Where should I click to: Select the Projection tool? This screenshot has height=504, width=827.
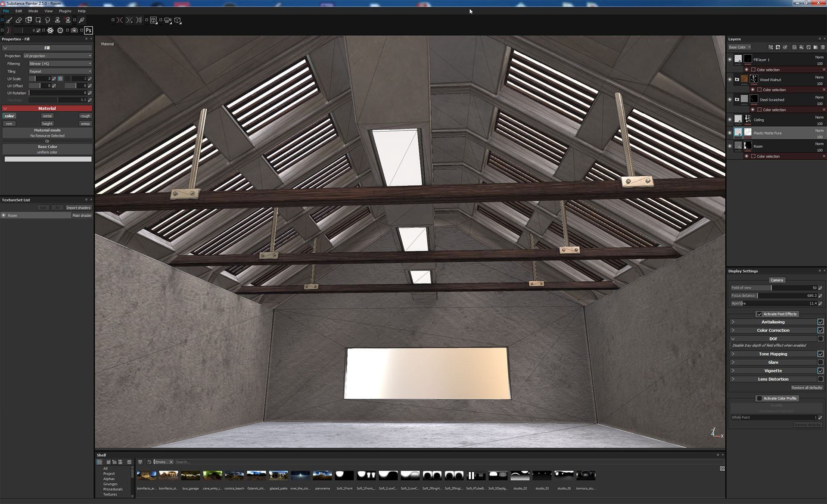click(28, 20)
